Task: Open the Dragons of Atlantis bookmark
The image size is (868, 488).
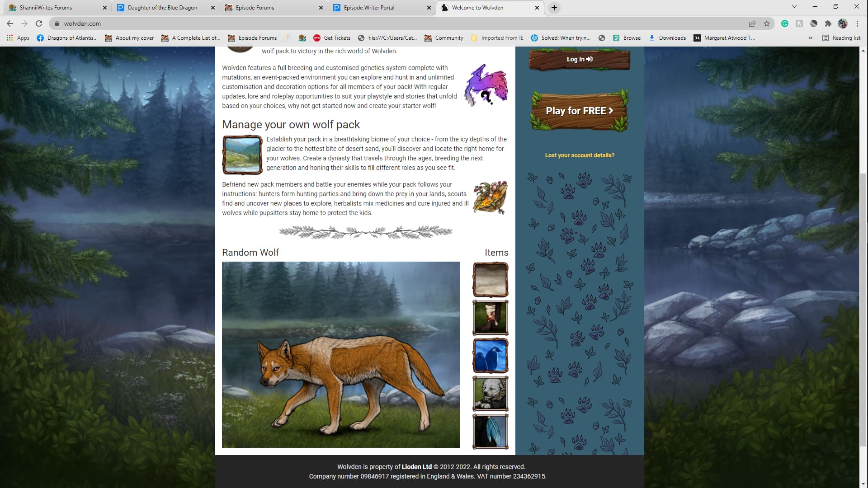Action: 67,38
